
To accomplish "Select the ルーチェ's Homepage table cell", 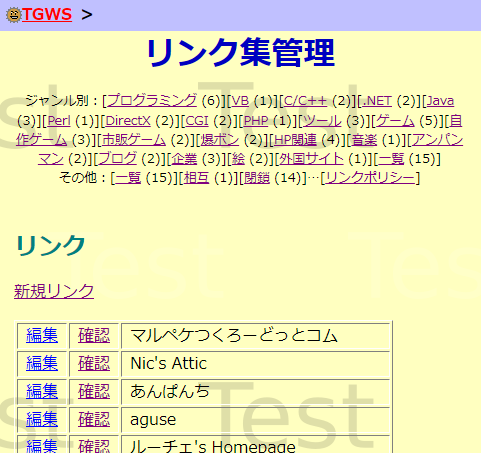I will click(256, 444).
